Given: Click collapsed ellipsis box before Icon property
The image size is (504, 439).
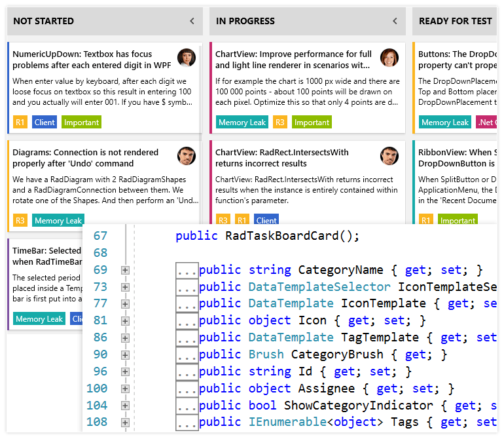Looking at the screenshot, I should (x=187, y=321).
